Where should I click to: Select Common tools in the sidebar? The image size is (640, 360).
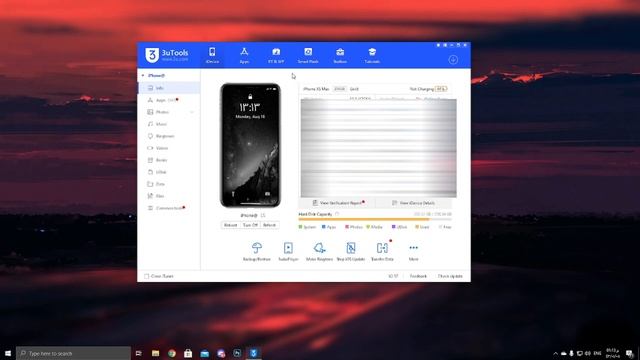(x=169, y=208)
